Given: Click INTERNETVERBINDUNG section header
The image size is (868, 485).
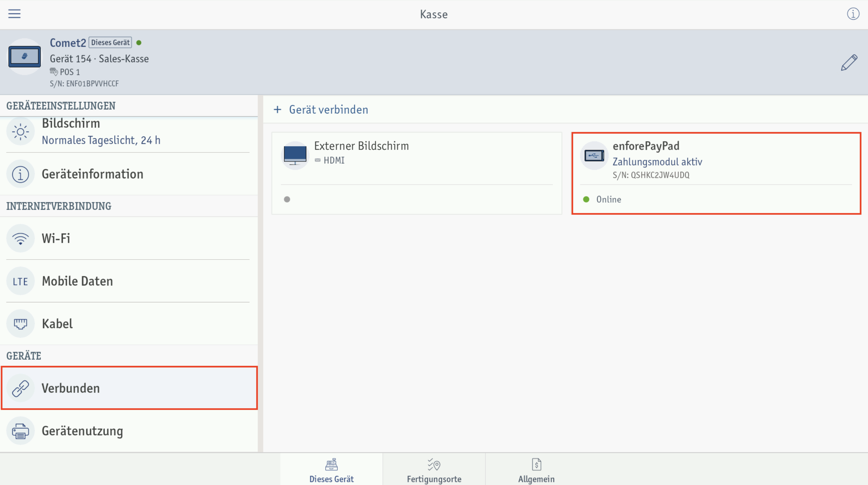Looking at the screenshot, I should (x=59, y=206).
